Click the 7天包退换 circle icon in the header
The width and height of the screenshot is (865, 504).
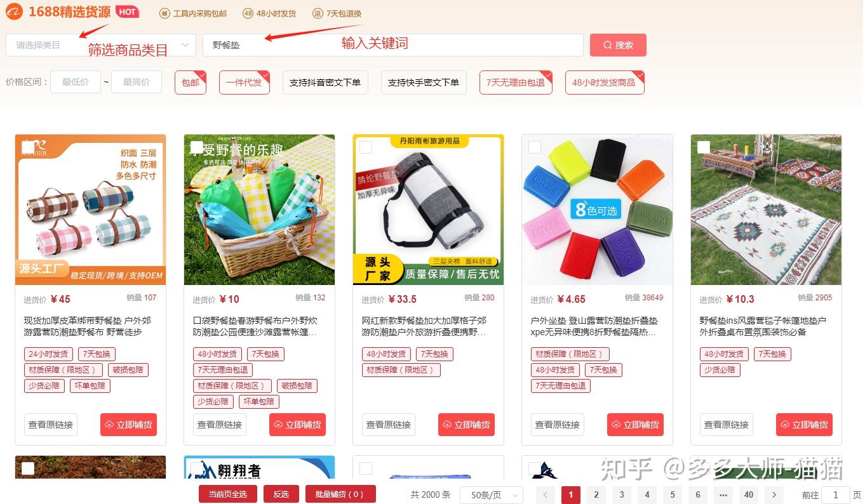pyautogui.click(x=318, y=13)
